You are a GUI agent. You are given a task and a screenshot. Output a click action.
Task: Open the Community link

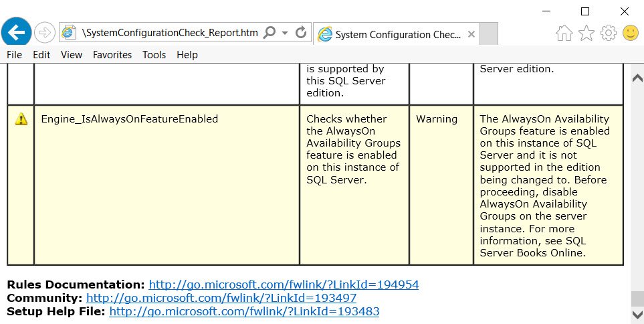221,298
